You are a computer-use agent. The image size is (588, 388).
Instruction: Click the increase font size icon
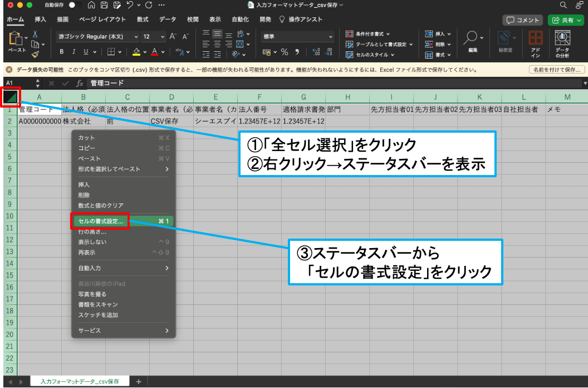click(x=173, y=36)
